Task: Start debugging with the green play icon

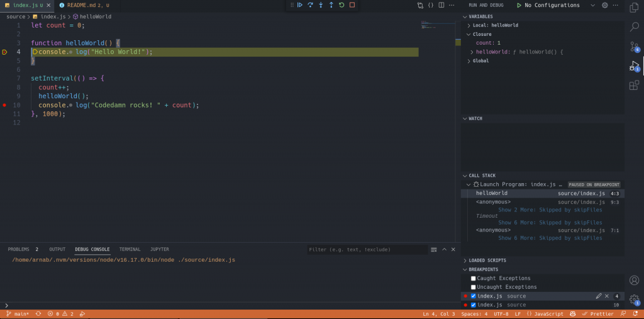Action: [519, 5]
